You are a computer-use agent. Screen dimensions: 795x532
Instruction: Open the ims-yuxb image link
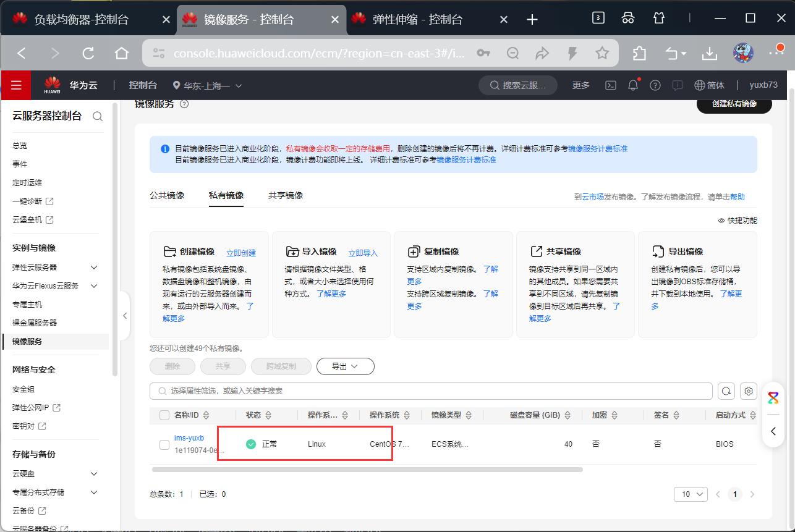point(189,438)
